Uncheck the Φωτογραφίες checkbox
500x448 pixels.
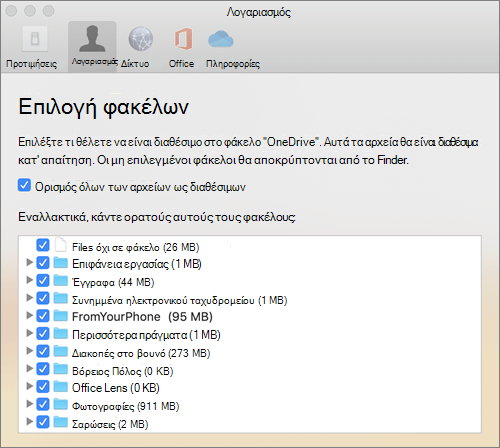click(x=43, y=404)
